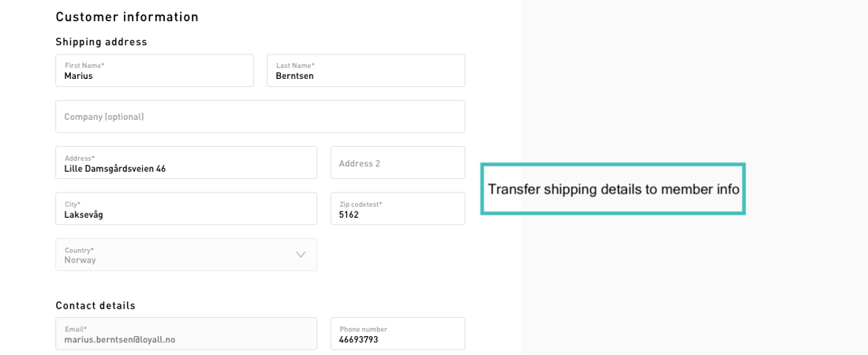Select the Company (optional) field
The height and width of the screenshot is (355, 868).
260,117
